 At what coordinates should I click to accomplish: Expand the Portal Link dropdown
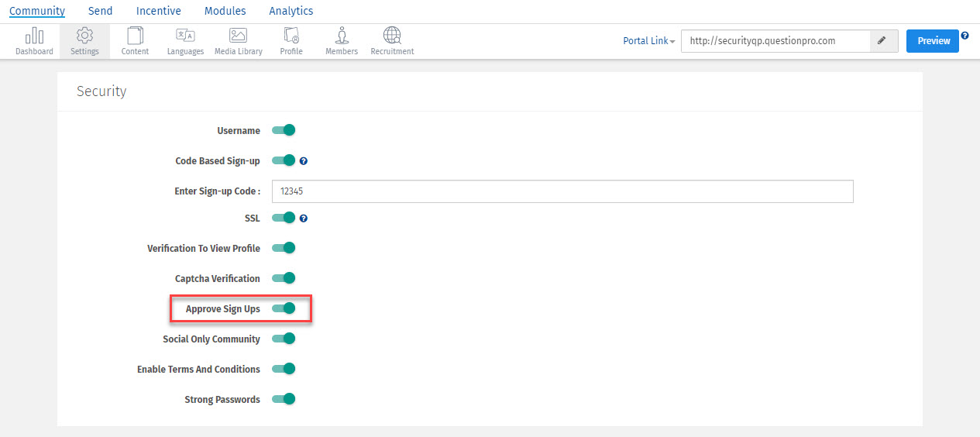coord(649,41)
